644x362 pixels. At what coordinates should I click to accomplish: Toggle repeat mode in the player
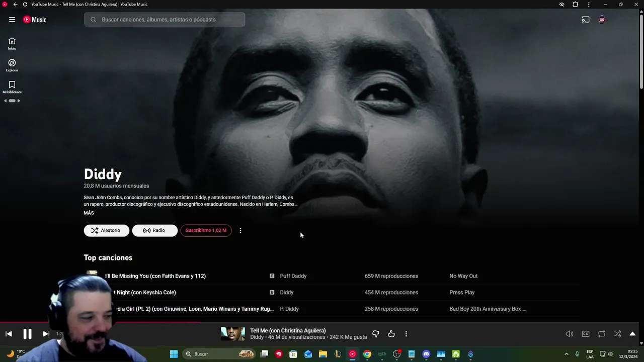point(602,334)
